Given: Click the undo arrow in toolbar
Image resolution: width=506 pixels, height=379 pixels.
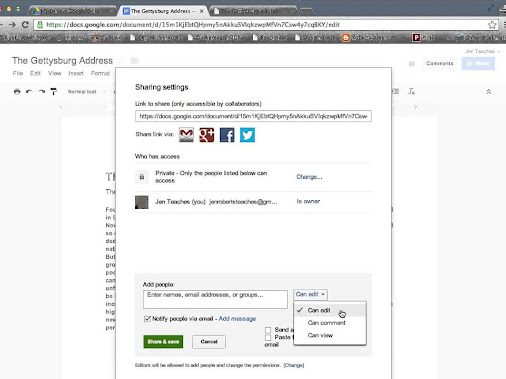Looking at the screenshot, I should tap(29, 91).
